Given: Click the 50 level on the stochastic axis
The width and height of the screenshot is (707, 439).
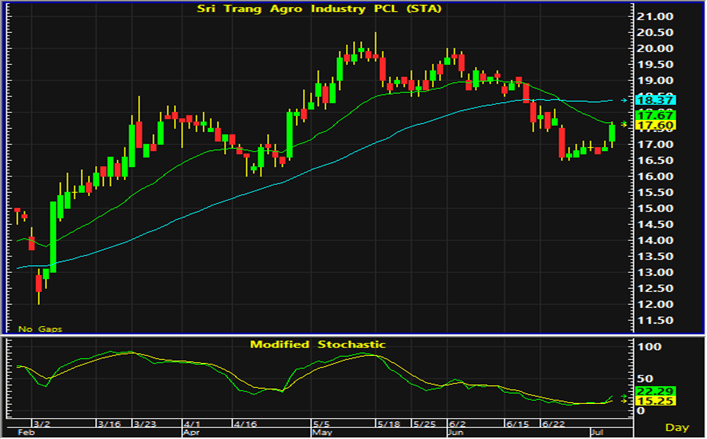Looking at the screenshot, I should point(644,379).
